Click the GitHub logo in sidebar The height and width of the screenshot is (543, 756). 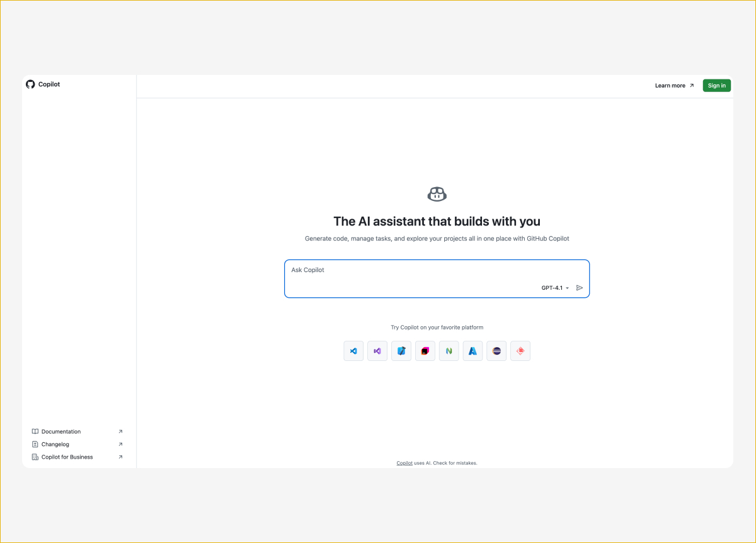[x=30, y=84]
